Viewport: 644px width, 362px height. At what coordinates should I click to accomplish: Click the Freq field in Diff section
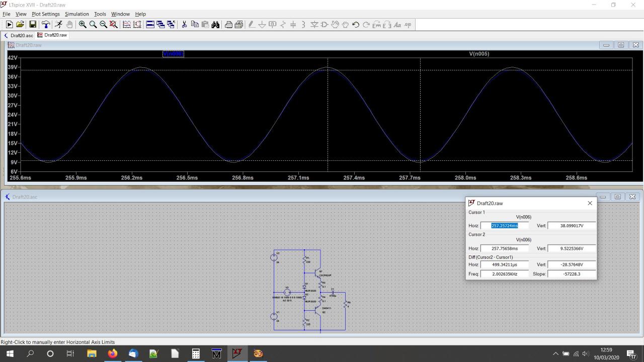[505, 274]
